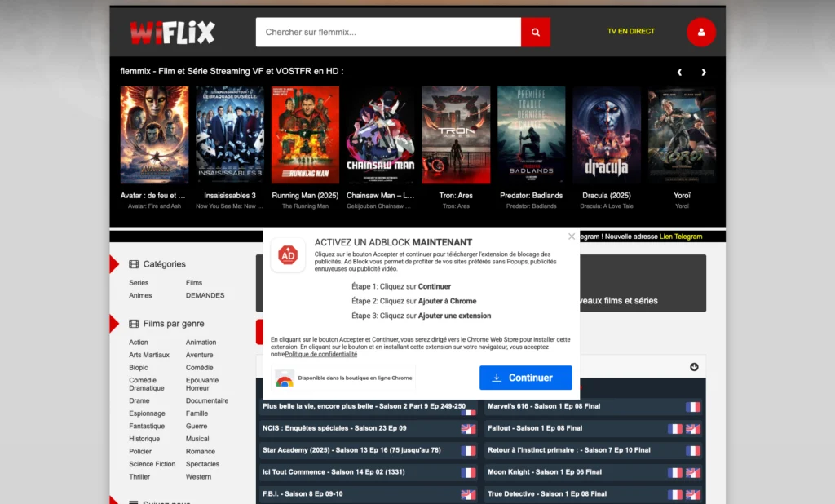Select Films category

[x=194, y=283]
